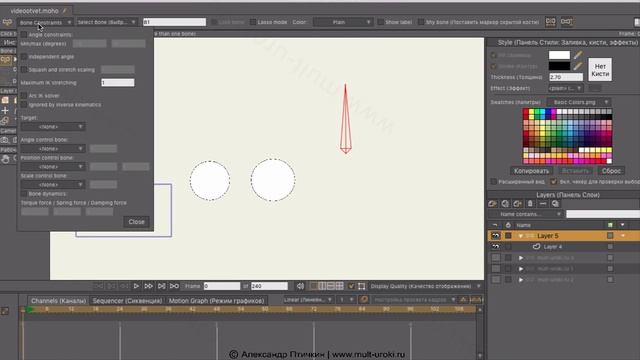
Task: Open the Scale control bone dropdown
Action: 52,184
